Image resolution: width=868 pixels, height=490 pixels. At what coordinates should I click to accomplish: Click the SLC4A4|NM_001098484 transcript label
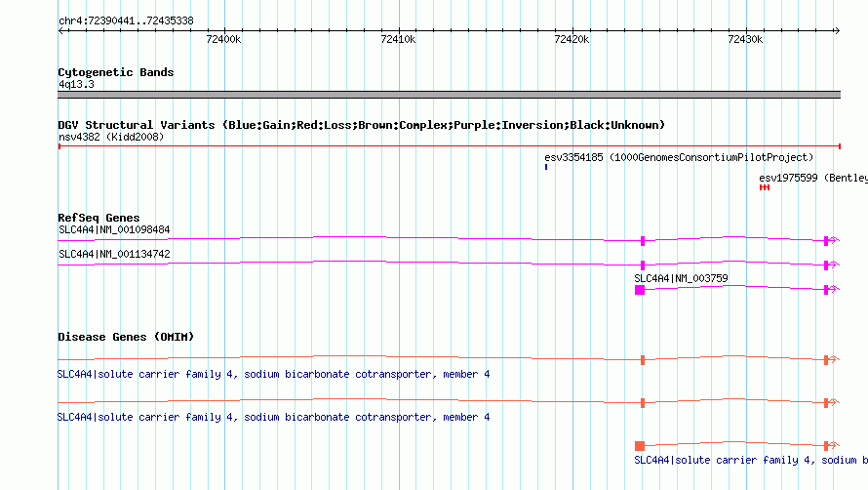[114, 229]
